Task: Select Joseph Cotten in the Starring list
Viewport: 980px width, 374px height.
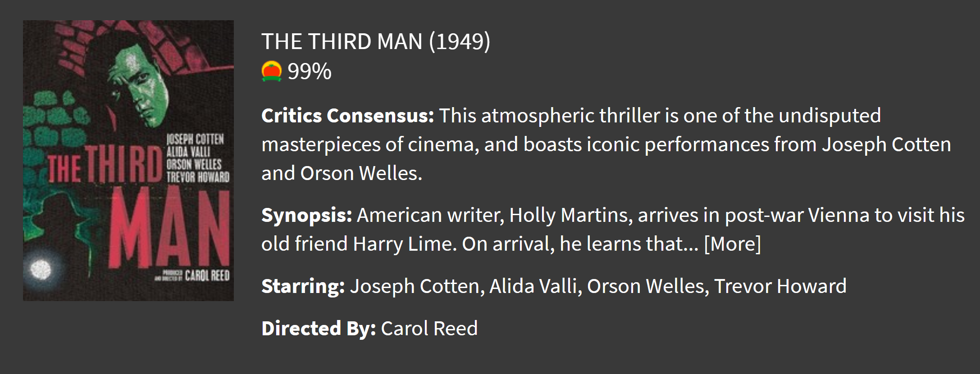Action: 414,286
